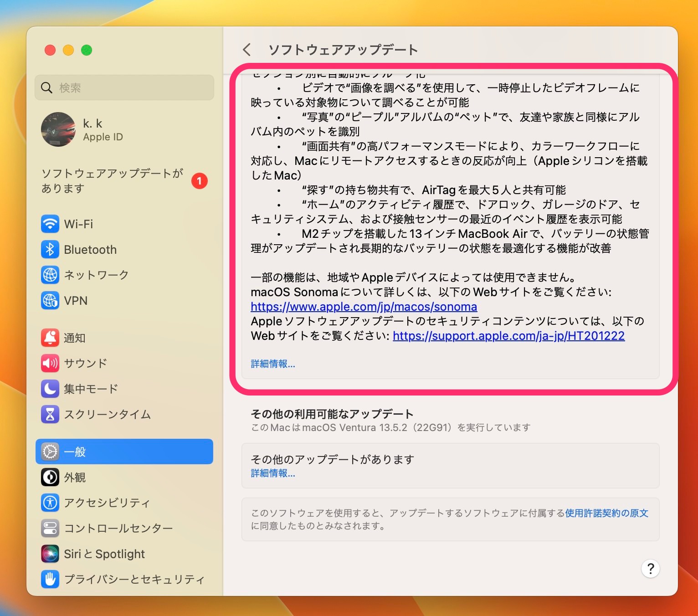Select the VPN label in sidebar
Viewport: 698px width, 616px height.
coord(76,301)
